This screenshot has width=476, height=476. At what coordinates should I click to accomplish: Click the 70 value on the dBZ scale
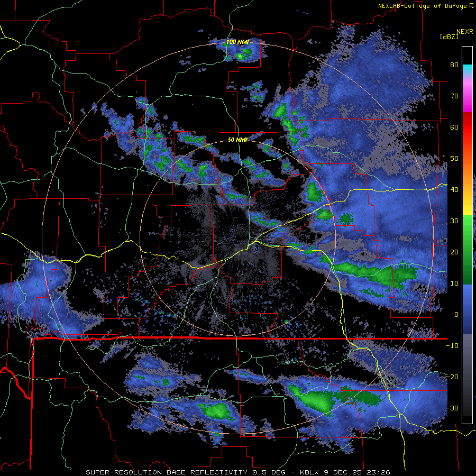pos(454,96)
